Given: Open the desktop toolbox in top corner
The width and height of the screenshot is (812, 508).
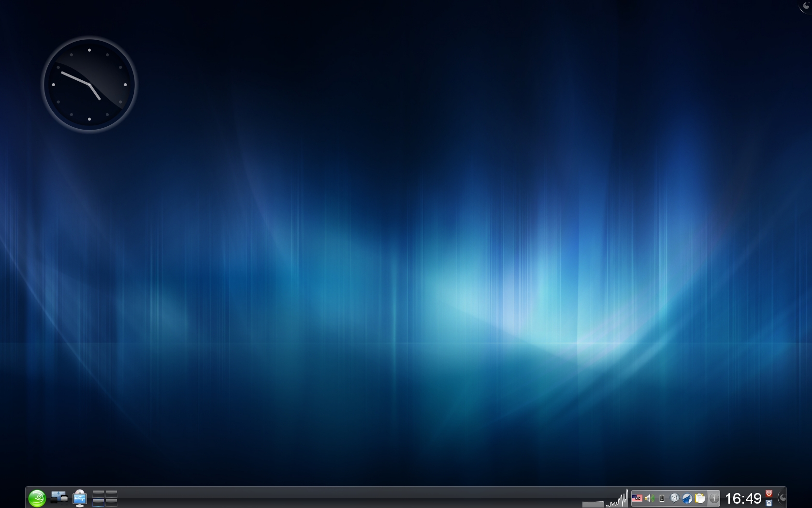Looking at the screenshot, I should coord(805,6).
